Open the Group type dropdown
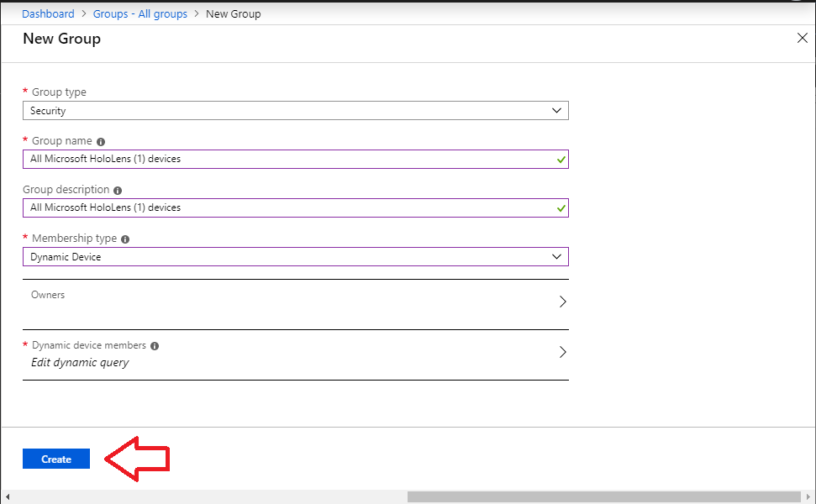The image size is (816, 504). click(x=296, y=111)
